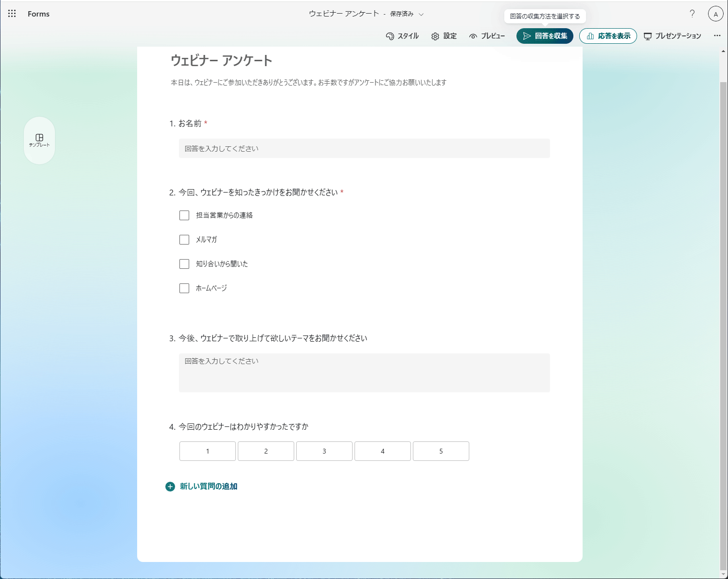
Task: Open the 設定 gear icon
Action: (x=444, y=35)
